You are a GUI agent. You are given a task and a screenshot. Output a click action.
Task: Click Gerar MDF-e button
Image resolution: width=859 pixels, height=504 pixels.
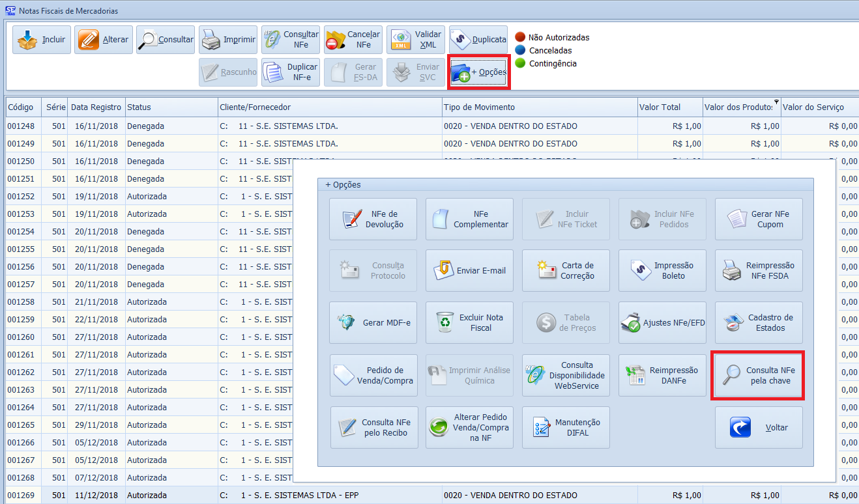[x=373, y=323]
